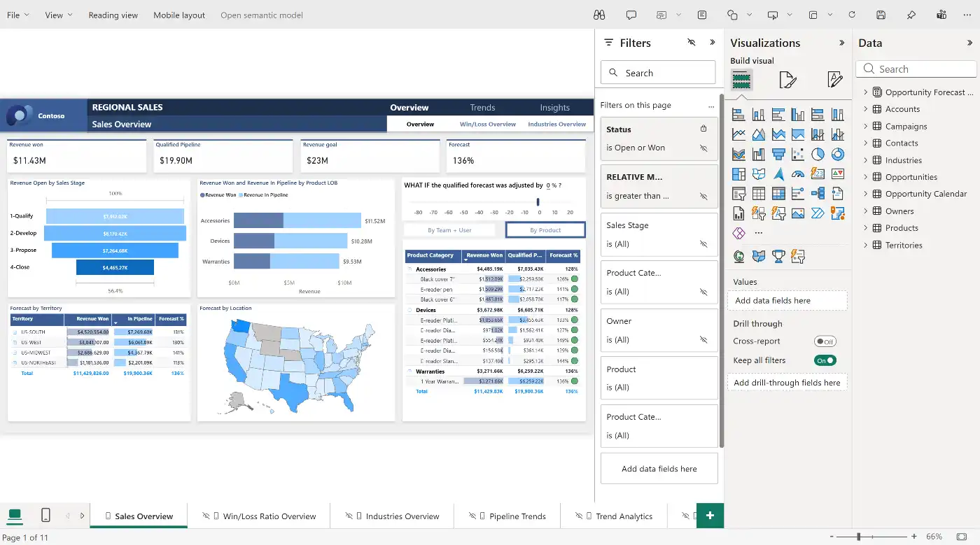Choose the Power Apps purple diamond visual
Screen dimensions: 980x545
(738, 233)
